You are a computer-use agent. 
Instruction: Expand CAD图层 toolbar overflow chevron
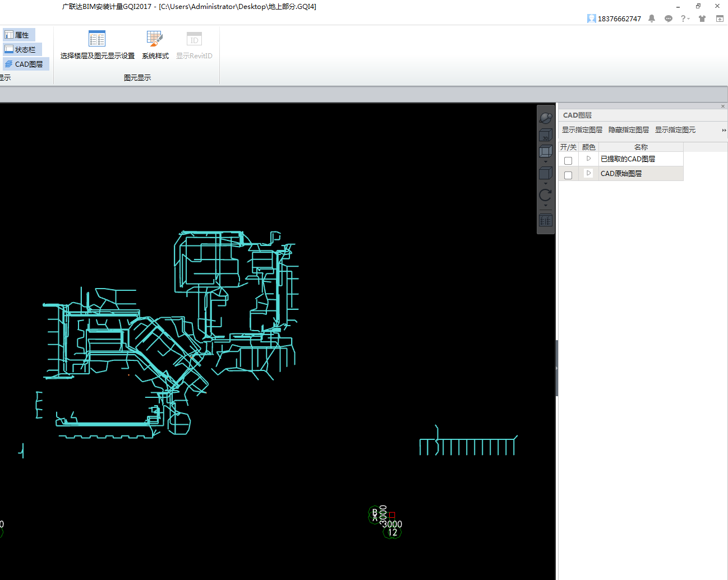pos(724,130)
